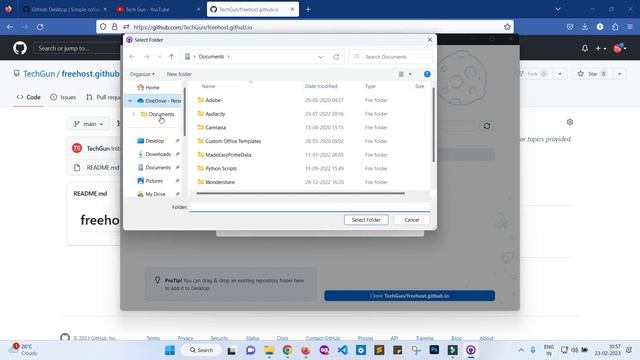The image size is (640, 360).
Task: Select the Camtasia folder
Action: (x=215, y=127)
